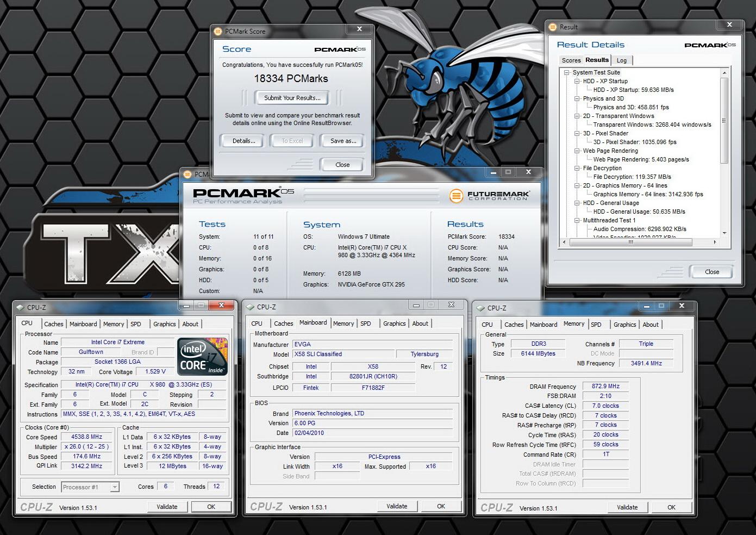
Task: Collapse the HDD - General Usage node
Action: (577, 203)
